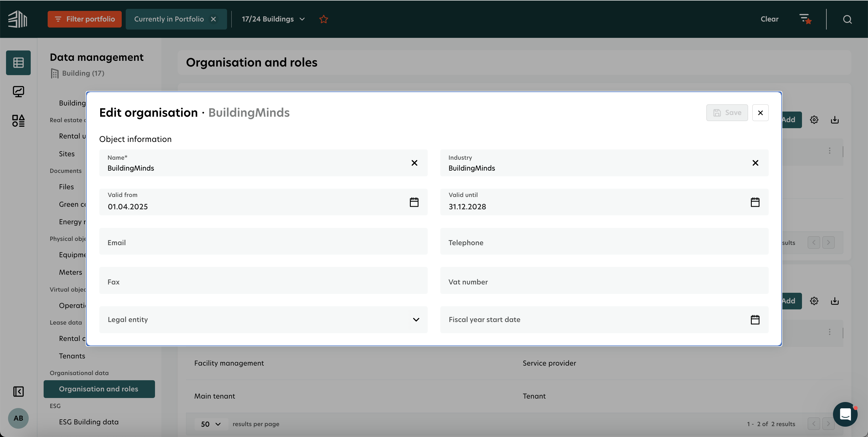The height and width of the screenshot is (437, 868).
Task: Click the Filter portfolio button
Action: (85, 19)
